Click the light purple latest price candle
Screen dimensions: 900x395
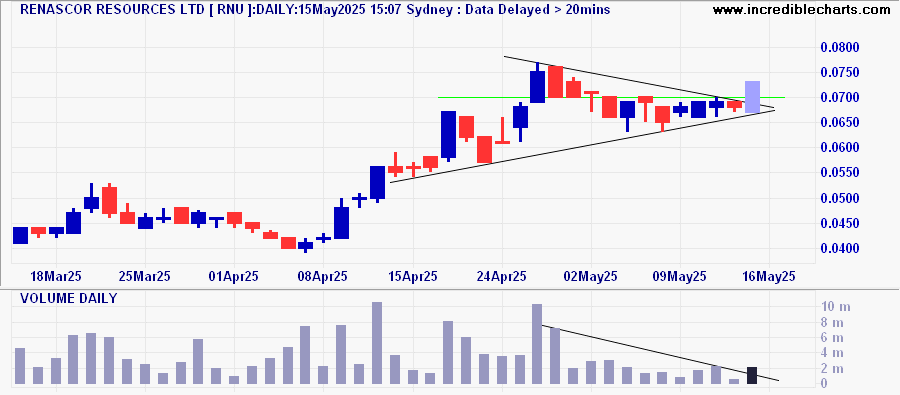752,96
